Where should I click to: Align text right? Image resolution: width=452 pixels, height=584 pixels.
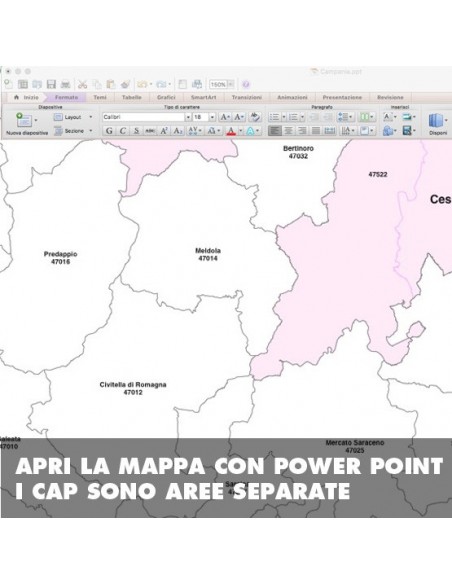[x=302, y=131]
